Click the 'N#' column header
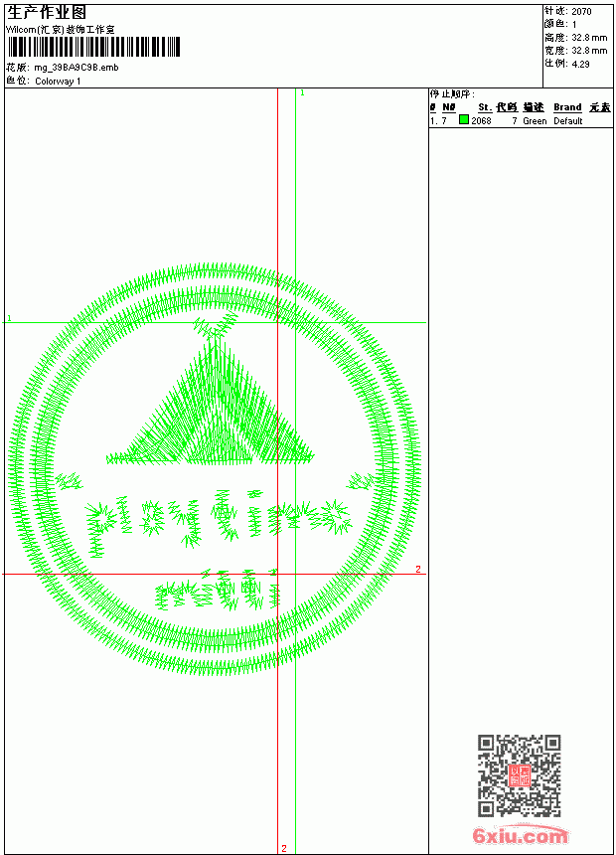Image resolution: width=616 pixels, height=855 pixels. click(x=449, y=107)
